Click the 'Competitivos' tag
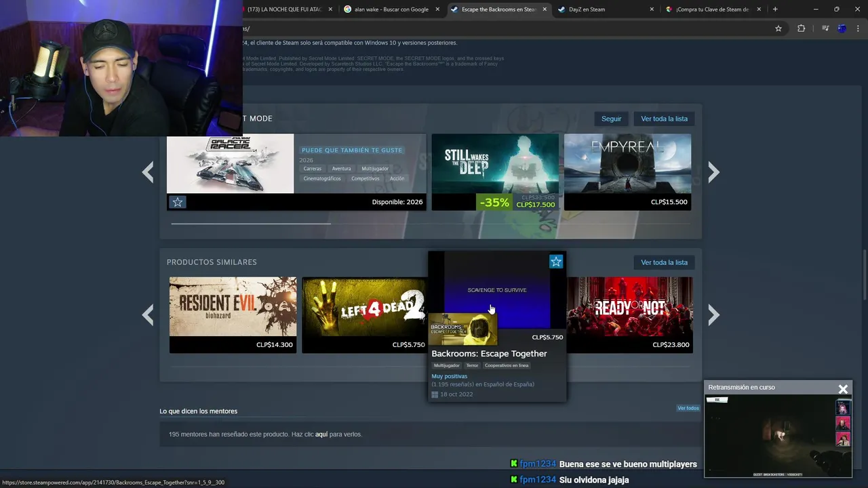Screen dimensions: 868x488 [x=366, y=179]
